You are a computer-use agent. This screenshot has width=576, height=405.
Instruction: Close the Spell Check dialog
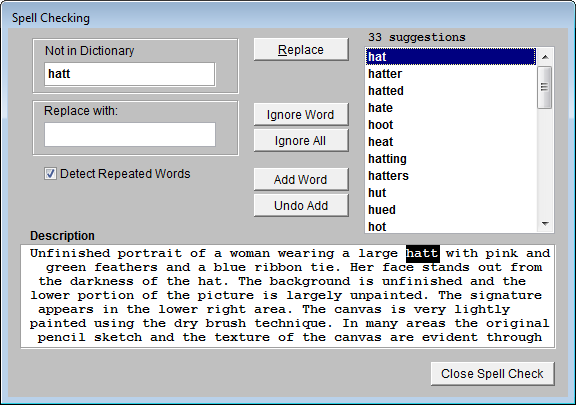(x=492, y=374)
